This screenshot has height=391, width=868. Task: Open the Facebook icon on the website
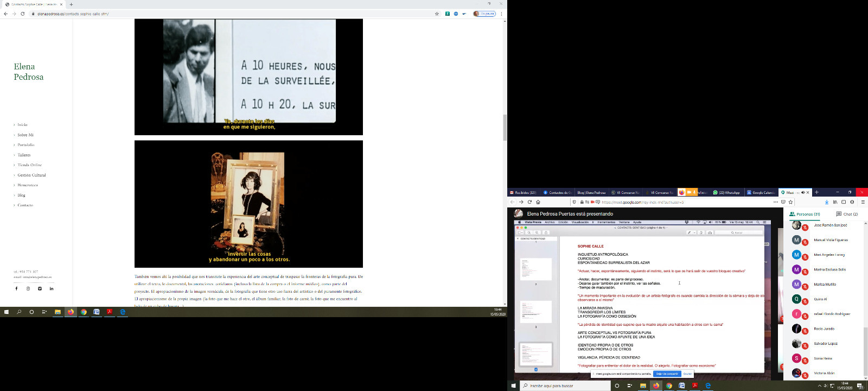click(x=16, y=288)
